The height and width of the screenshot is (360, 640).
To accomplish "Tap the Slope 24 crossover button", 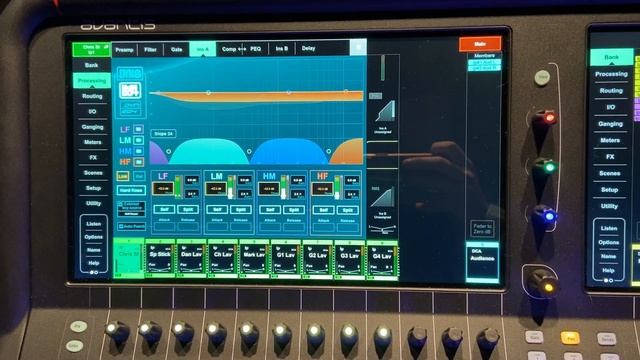I will pyautogui.click(x=163, y=133).
